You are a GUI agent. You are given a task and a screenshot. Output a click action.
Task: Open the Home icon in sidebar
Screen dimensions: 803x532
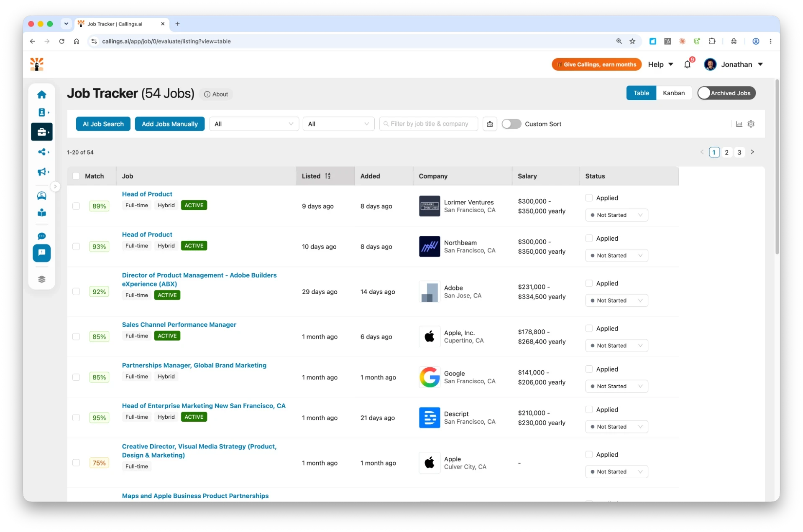pyautogui.click(x=41, y=94)
